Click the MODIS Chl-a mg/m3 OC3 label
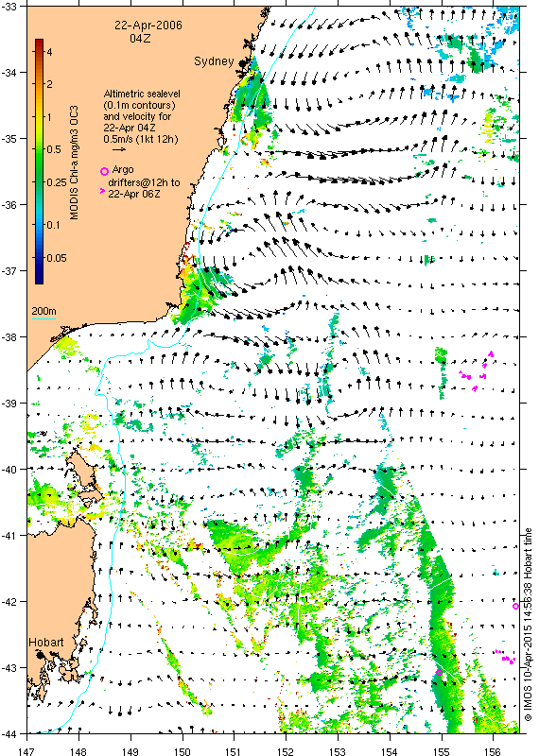The height and width of the screenshot is (756, 539). [x=74, y=163]
